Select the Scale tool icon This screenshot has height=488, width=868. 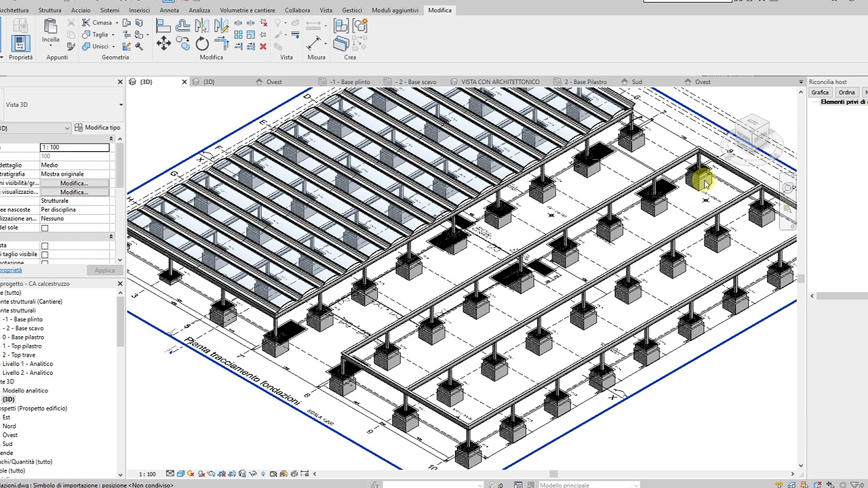click(x=251, y=35)
